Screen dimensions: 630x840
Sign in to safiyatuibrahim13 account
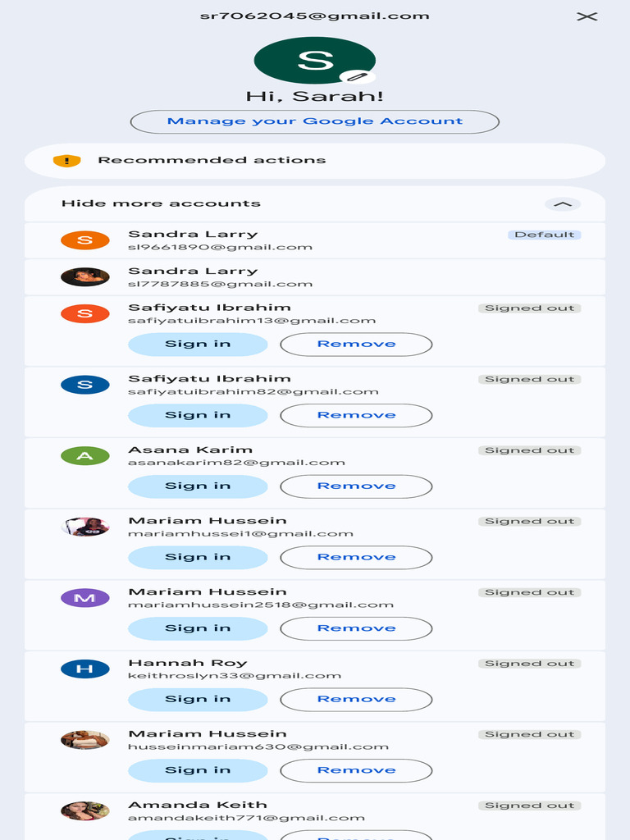[x=198, y=345]
